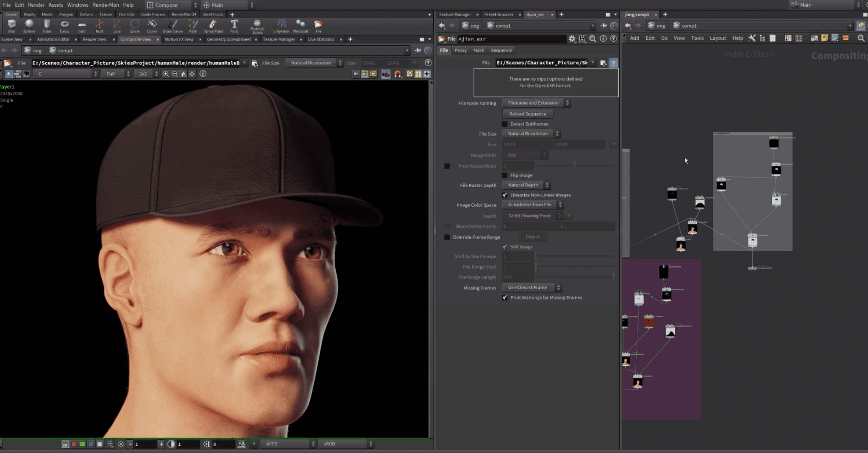Select the L-System shelf tool
The image size is (868, 453).
pyautogui.click(x=281, y=26)
